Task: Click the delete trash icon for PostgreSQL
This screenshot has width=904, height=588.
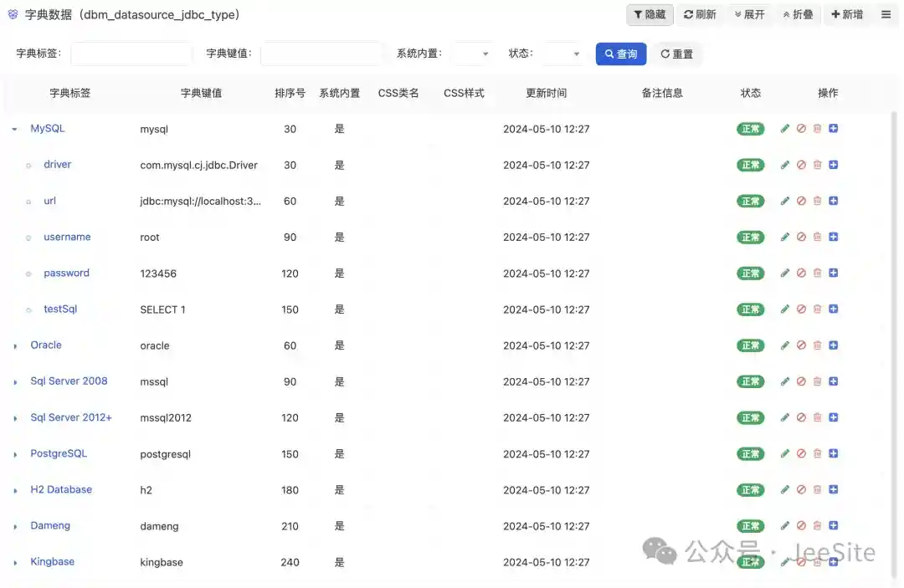Action: pos(817,453)
